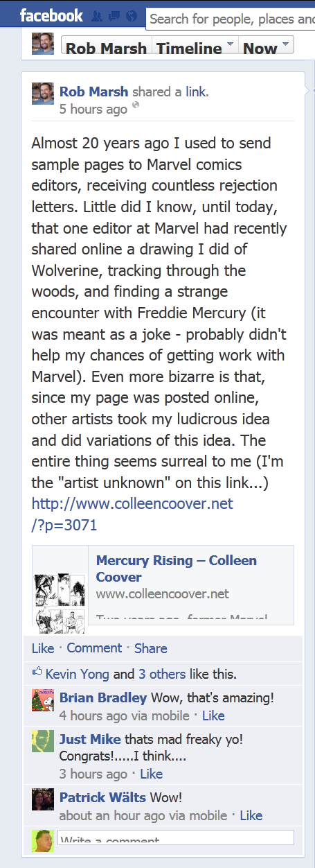Open Brian Bradley's profile picture

[43, 700]
